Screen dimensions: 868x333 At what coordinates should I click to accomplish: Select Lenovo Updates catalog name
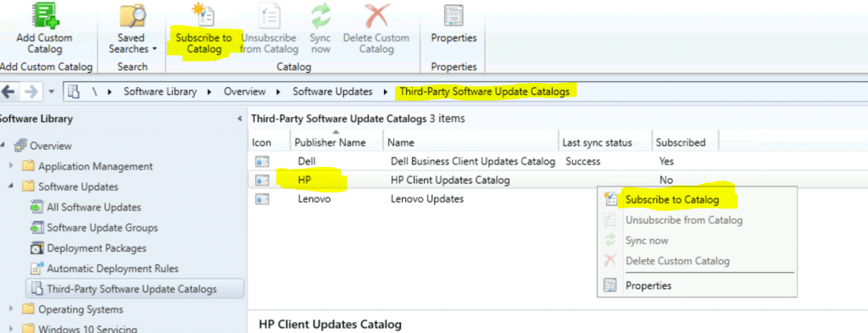coord(427,199)
